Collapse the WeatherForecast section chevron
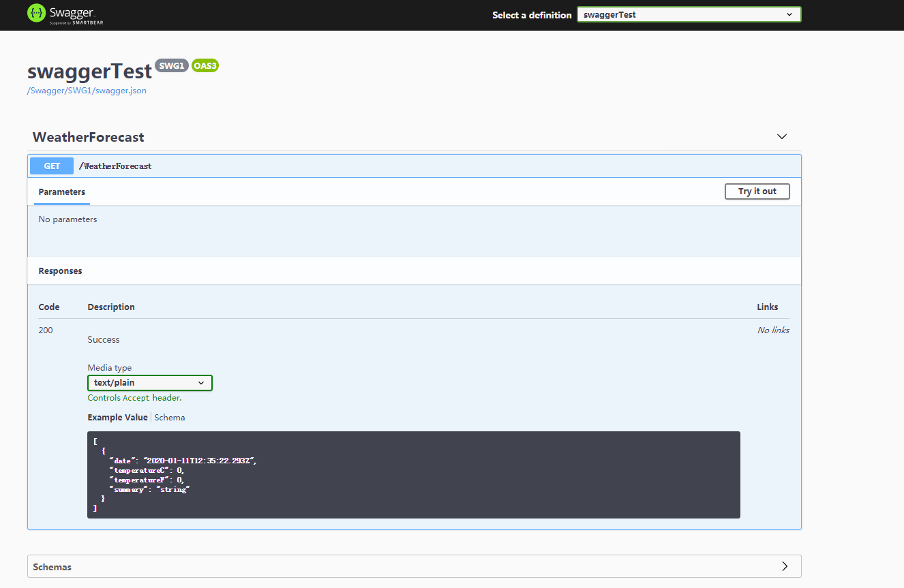904x588 pixels. (x=782, y=136)
